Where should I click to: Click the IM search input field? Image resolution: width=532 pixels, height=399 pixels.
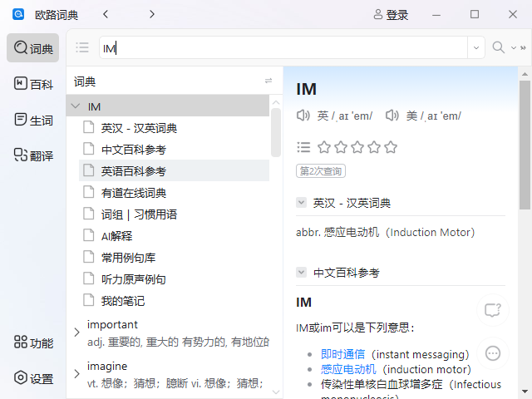pos(283,48)
